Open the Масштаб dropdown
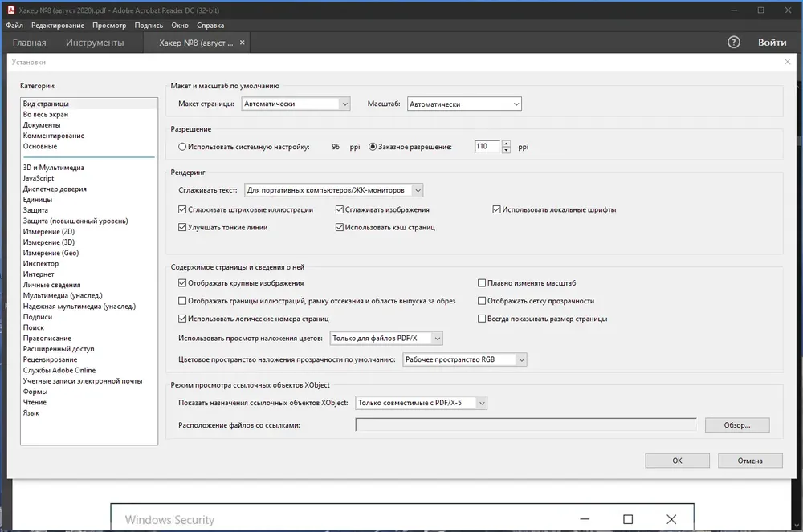This screenshot has height=532, width=803. 464,104
